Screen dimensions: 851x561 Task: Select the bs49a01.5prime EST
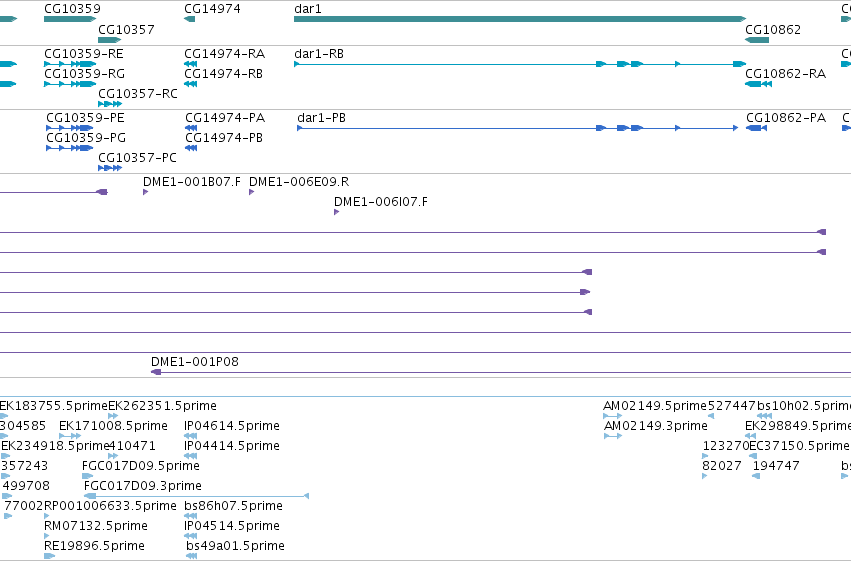(x=191, y=556)
